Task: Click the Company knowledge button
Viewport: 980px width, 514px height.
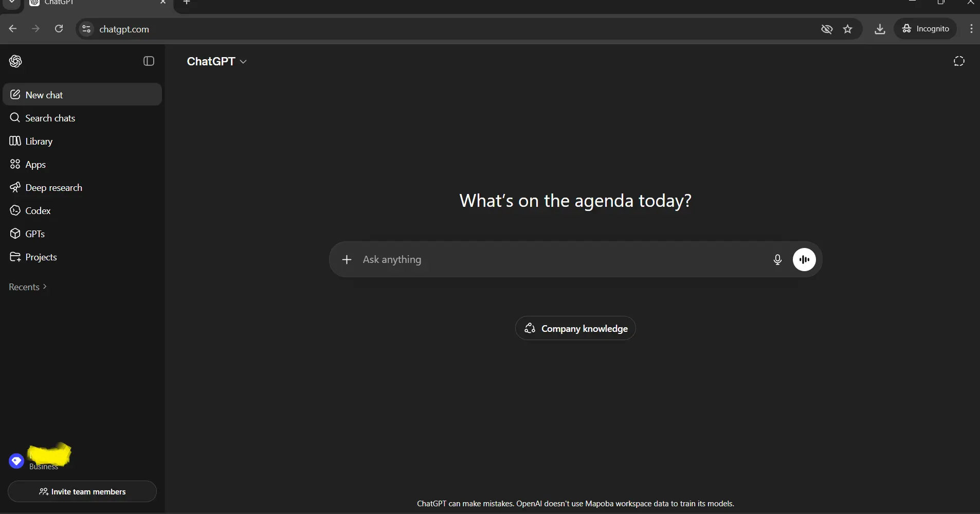Action: click(575, 328)
